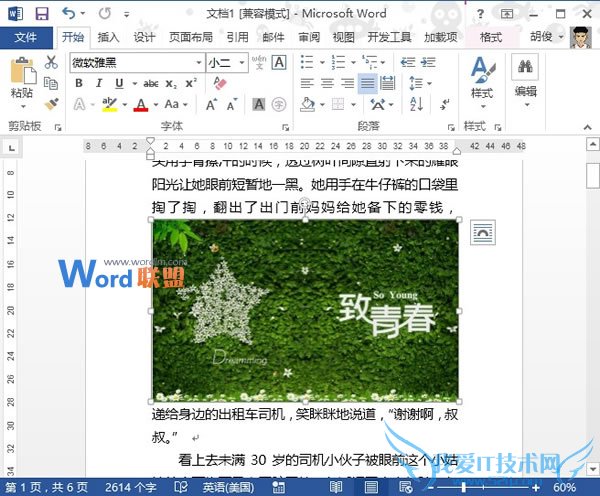The width and height of the screenshot is (600, 496).
Task: Switch to the 设计 Design tab
Action: tap(144, 37)
